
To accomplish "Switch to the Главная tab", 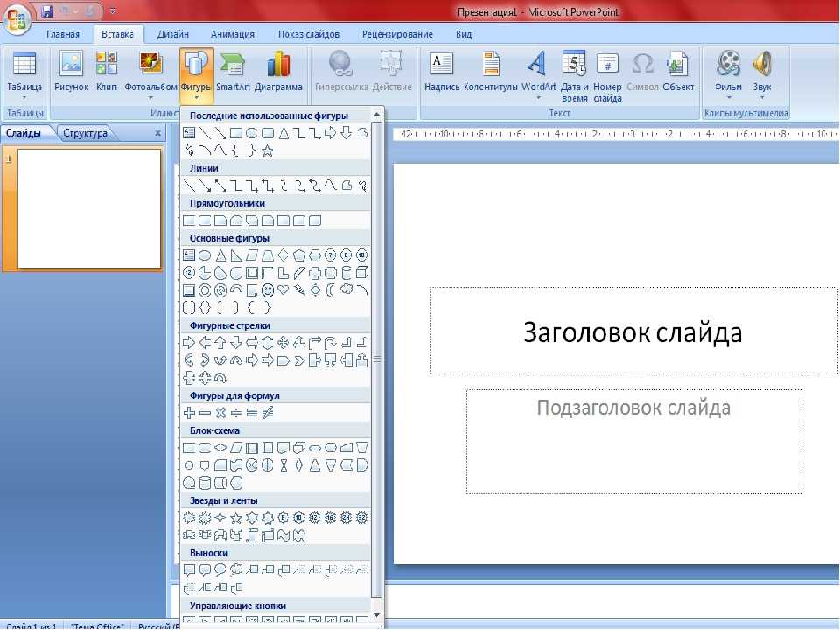I will tap(63, 34).
